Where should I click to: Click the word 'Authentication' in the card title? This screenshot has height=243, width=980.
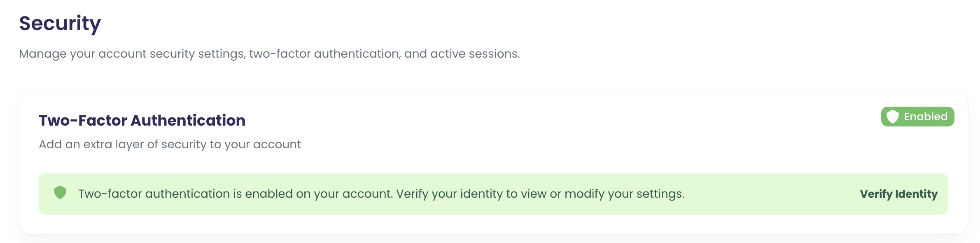coord(188,120)
